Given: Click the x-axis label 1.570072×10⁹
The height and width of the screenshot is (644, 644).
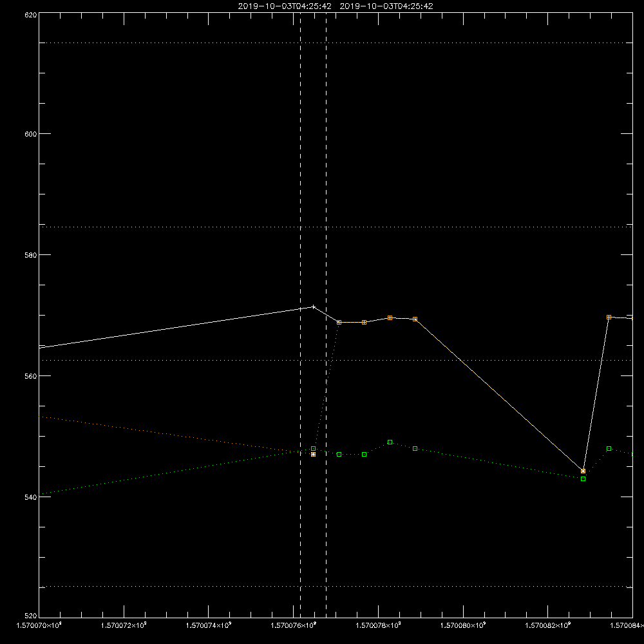Looking at the screenshot, I should (124, 625).
